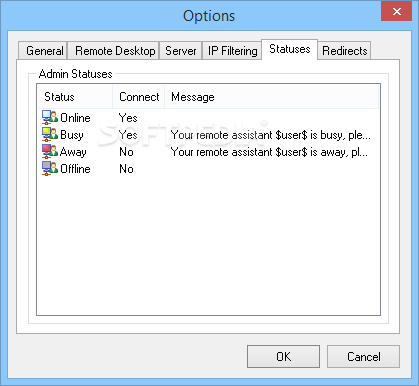The height and width of the screenshot is (386, 419).
Task: Sort by the Status column header
Action: coord(75,97)
